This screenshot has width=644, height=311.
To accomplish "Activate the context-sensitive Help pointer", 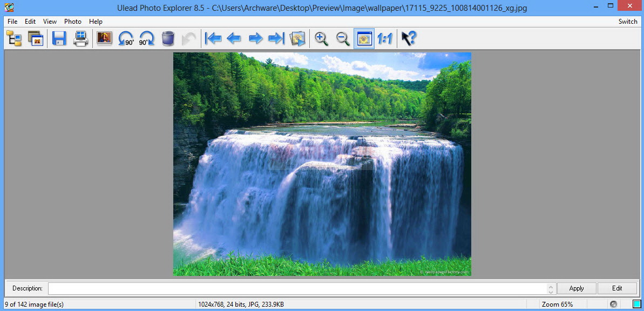I will pyautogui.click(x=408, y=38).
